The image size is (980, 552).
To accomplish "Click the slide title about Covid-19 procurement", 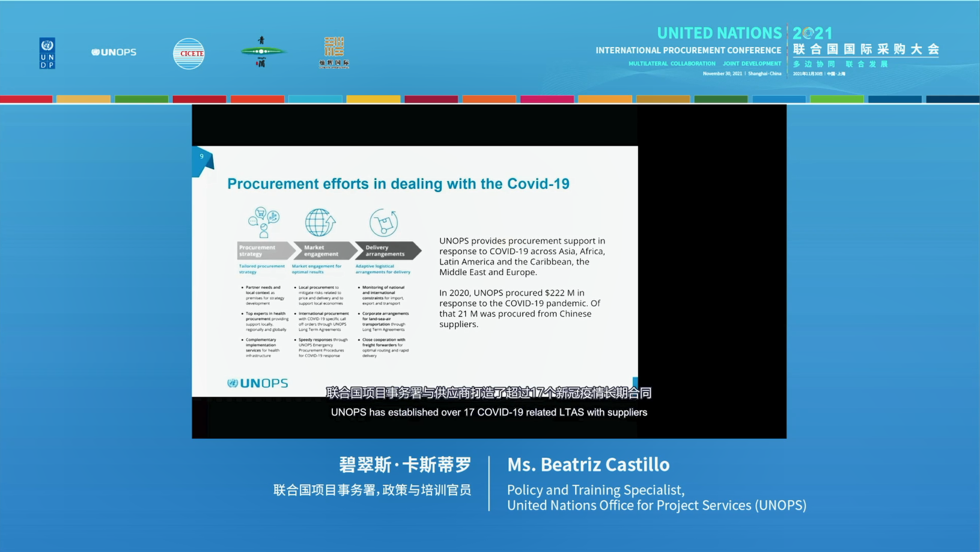I will pos(398,184).
